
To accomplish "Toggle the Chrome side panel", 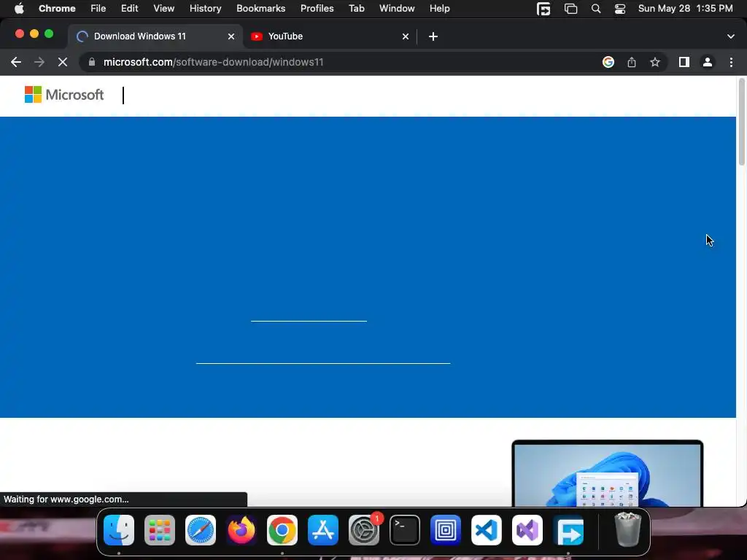I will 684,62.
